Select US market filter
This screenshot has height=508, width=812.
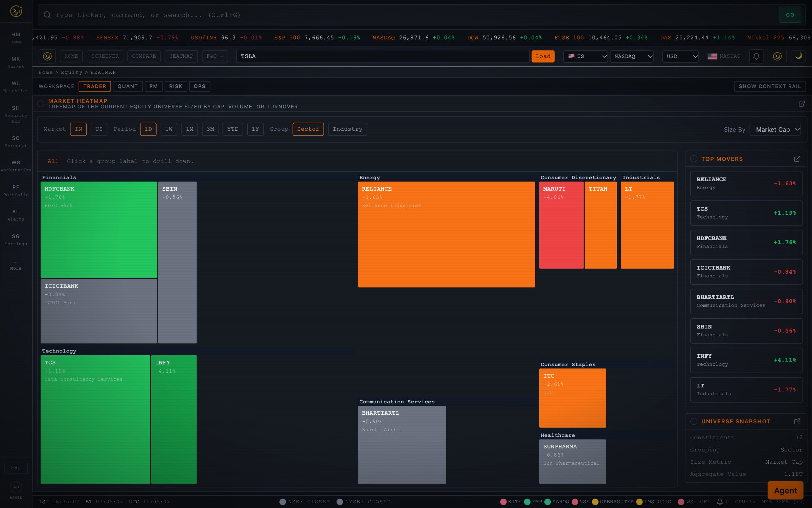[x=99, y=129]
